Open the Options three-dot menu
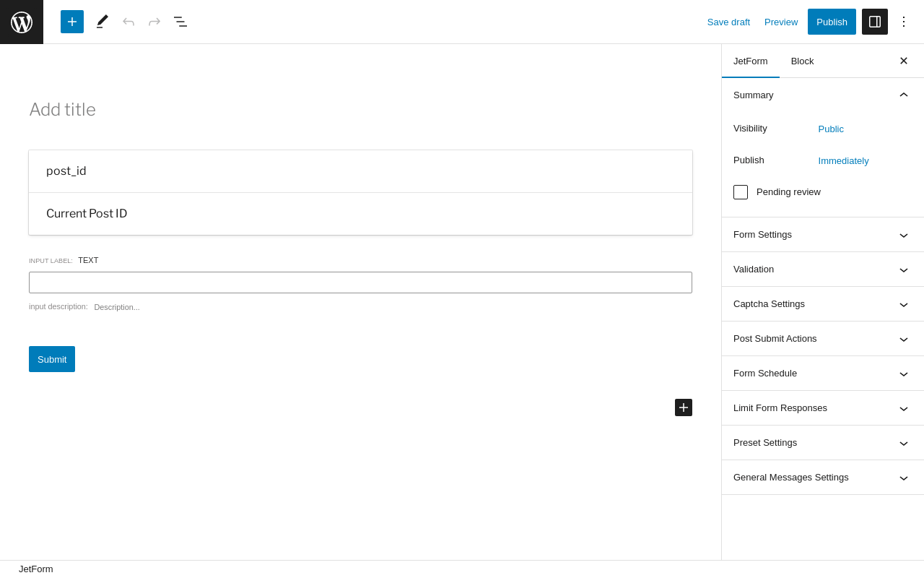The height and width of the screenshot is (578, 924). [904, 22]
